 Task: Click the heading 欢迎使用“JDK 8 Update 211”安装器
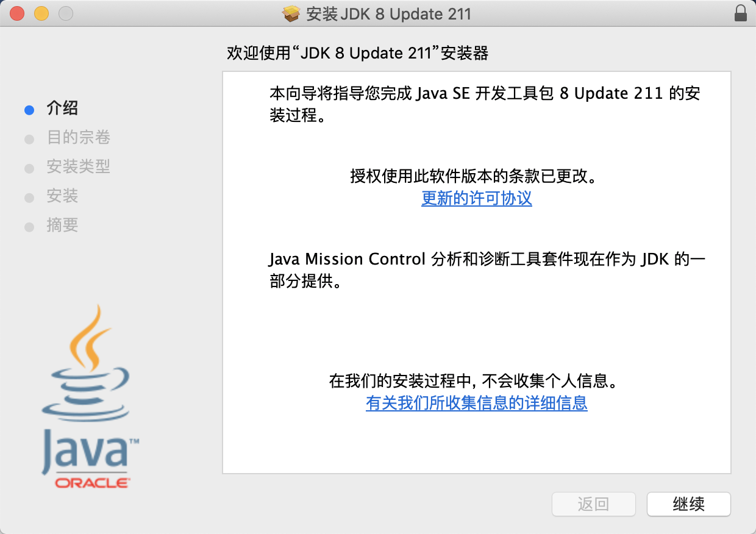[x=357, y=53]
